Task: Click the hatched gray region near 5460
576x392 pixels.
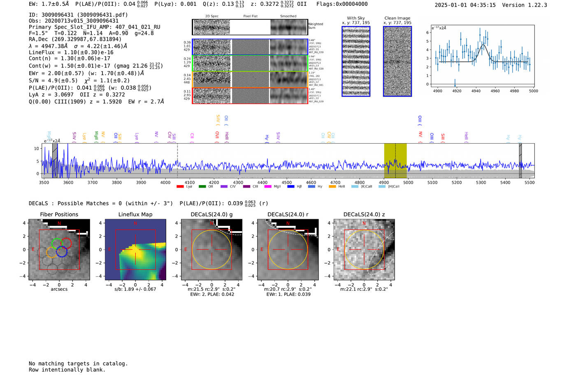Action: point(520,160)
